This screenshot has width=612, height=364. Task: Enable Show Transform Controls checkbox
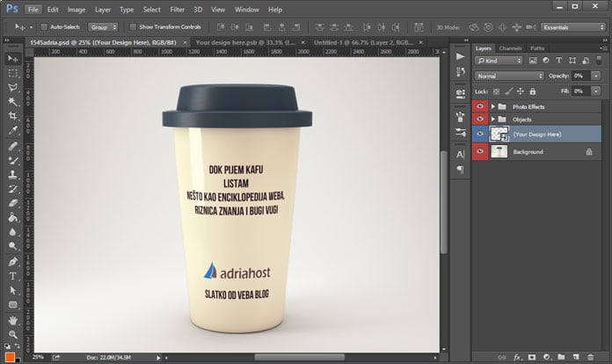point(133,27)
